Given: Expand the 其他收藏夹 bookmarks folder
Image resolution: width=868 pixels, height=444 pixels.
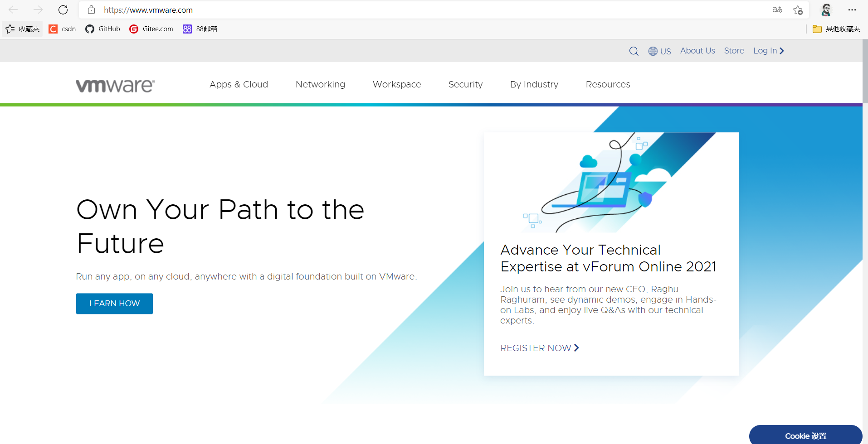Looking at the screenshot, I should click(x=836, y=29).
